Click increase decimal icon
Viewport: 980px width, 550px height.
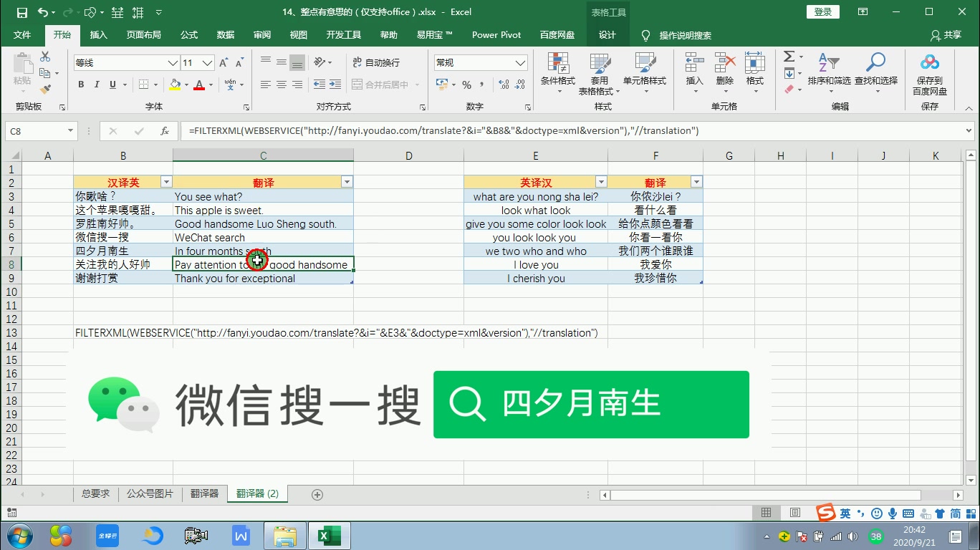(x=504, y=85)
